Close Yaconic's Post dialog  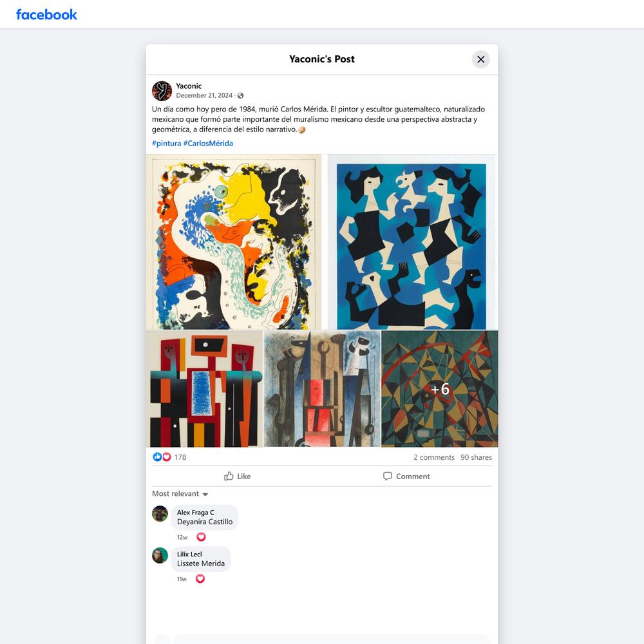point(480,59)
